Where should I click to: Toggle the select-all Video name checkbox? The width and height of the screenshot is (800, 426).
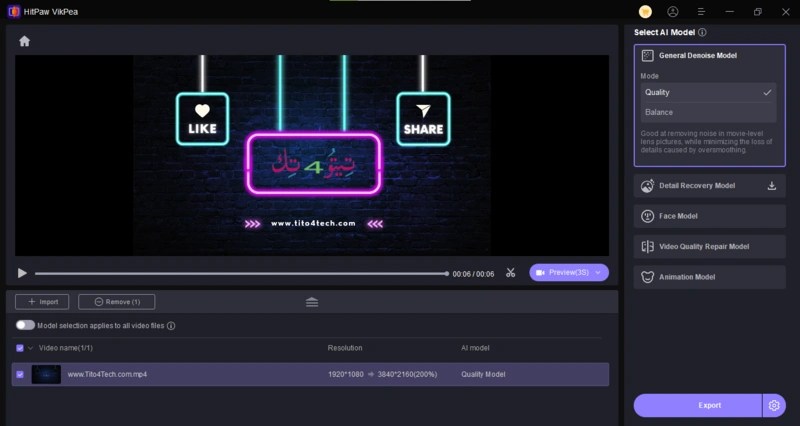pyautogui.click(x=20, y=348)
